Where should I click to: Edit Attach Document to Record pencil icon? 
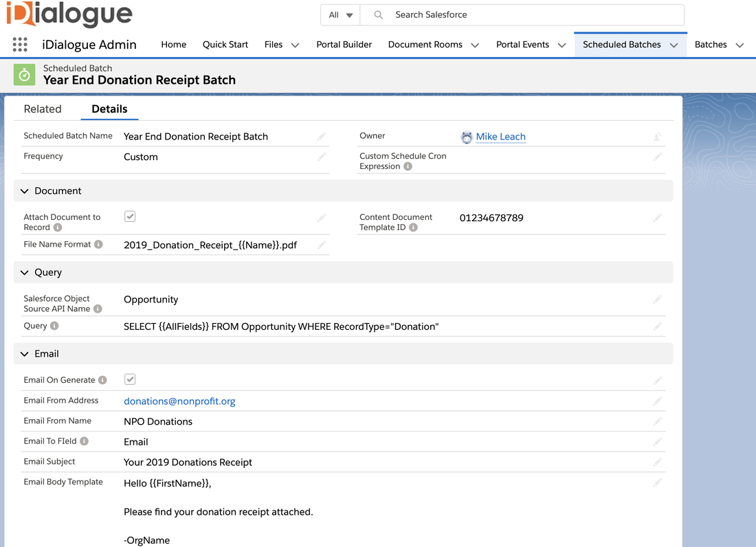(322, 218)
